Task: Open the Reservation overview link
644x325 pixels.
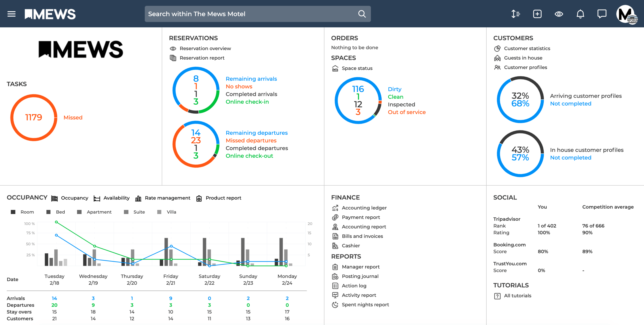Action: [x=205, y=48]
